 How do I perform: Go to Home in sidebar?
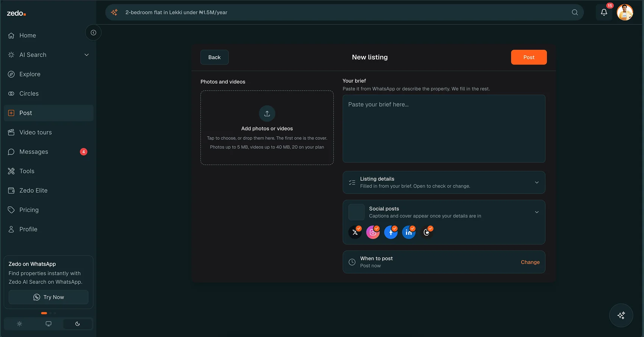pos(49,35)
